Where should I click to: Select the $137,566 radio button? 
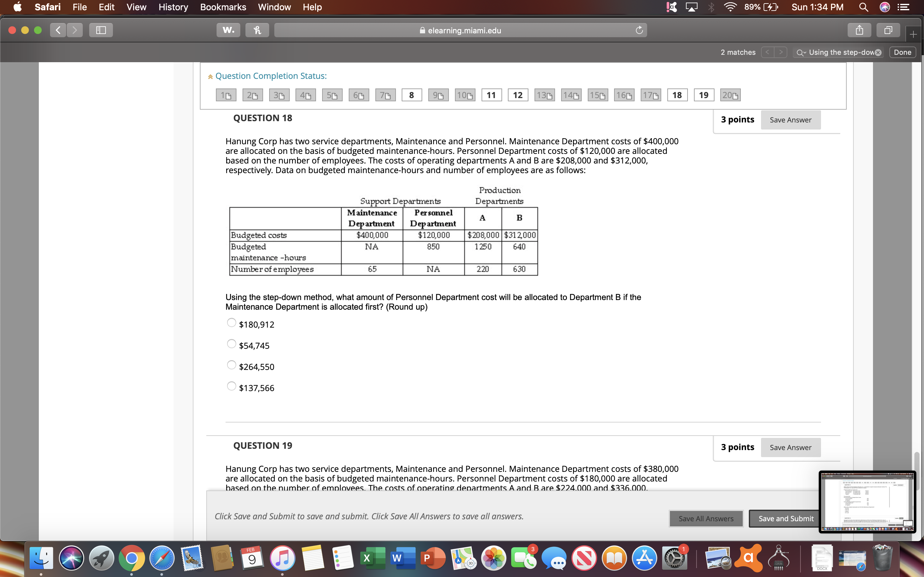232,386
